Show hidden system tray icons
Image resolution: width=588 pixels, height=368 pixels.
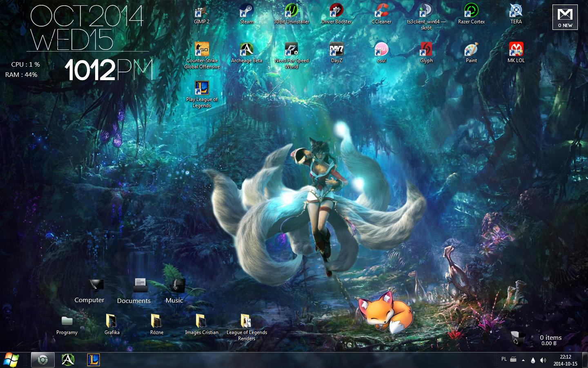(x=523, y=360)
